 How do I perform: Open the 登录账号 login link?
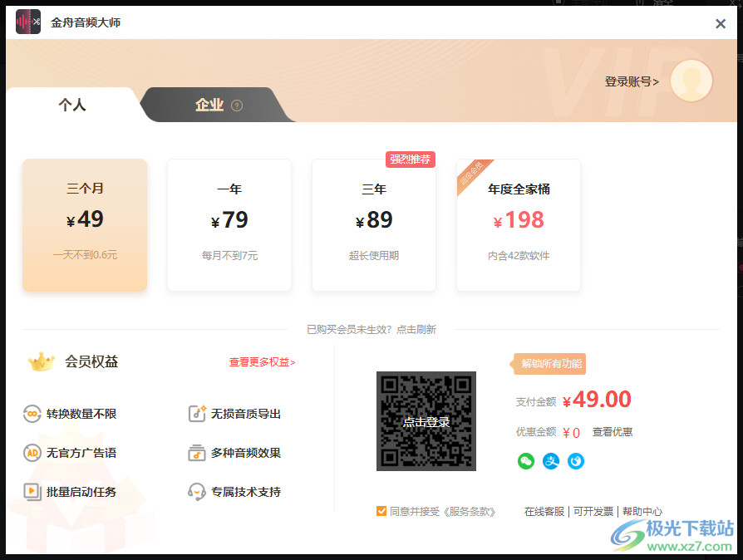[x=632, y=81]
